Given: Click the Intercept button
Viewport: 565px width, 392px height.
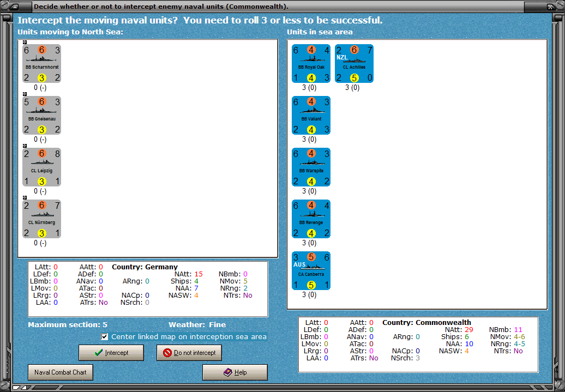Looking at the screenshot, I should 111,353.
